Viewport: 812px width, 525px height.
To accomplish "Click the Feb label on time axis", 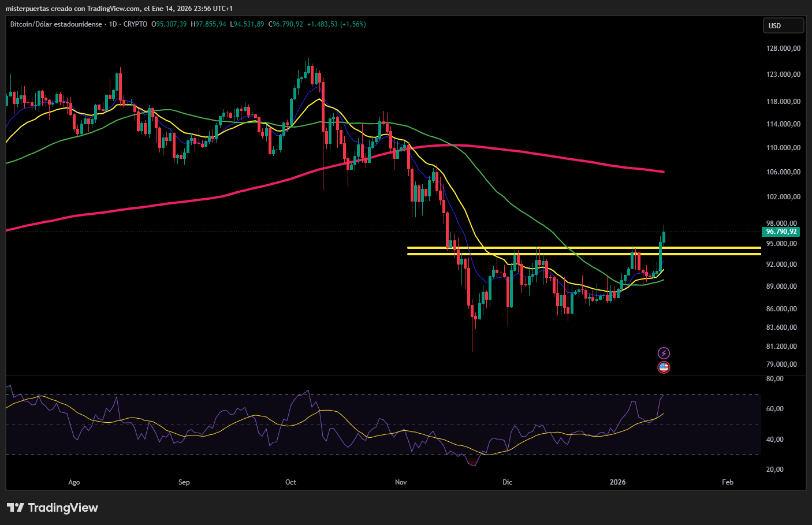I will tap(728, 482).
